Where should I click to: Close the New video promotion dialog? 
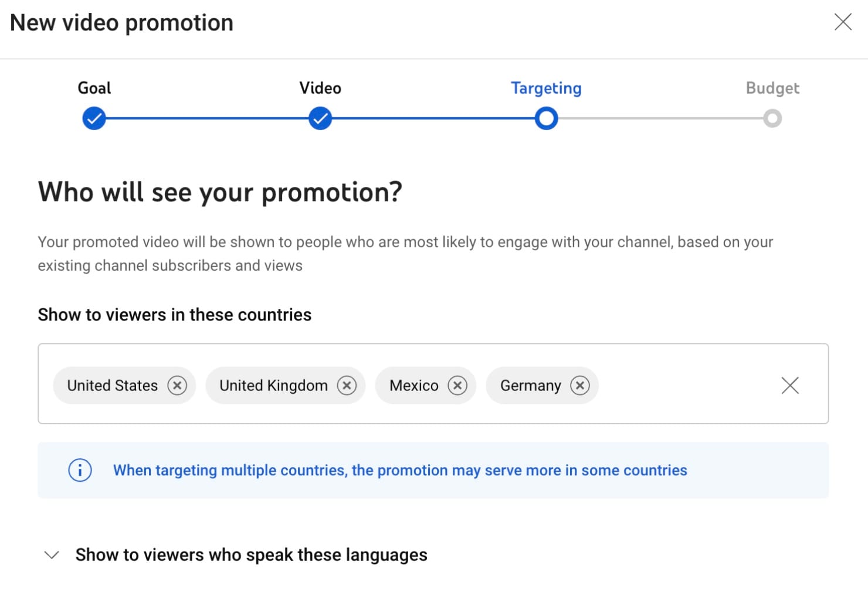843,22
